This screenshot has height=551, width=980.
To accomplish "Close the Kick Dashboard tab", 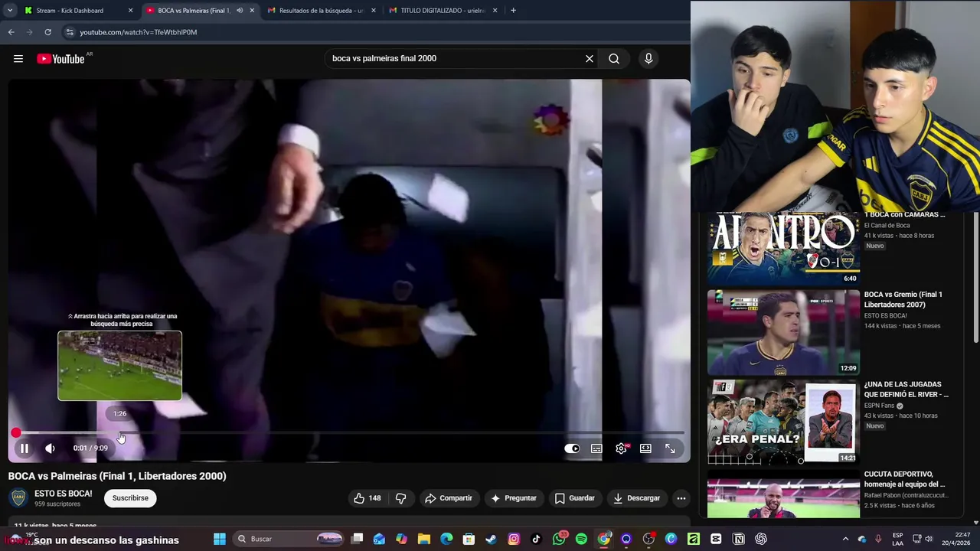I will [x=130, y=11].
